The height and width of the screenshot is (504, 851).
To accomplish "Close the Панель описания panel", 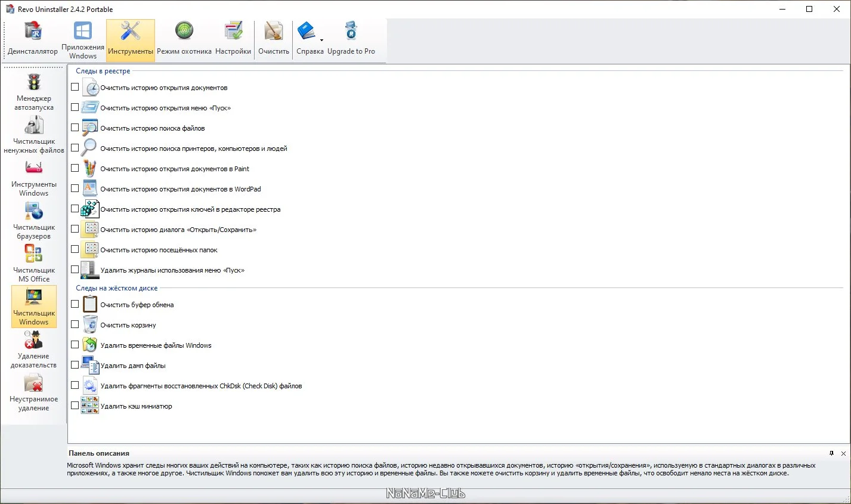I will [x=843, y=453].
